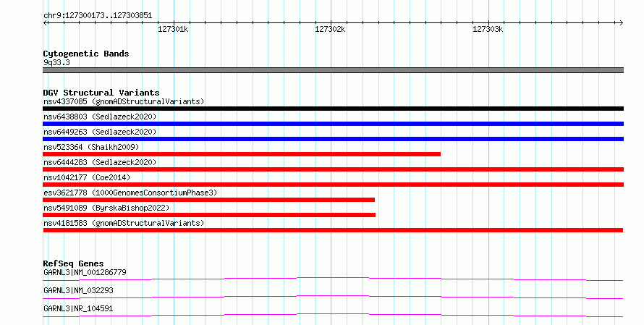Click the 127303k ruler tick label

click(x=488, y=29)
